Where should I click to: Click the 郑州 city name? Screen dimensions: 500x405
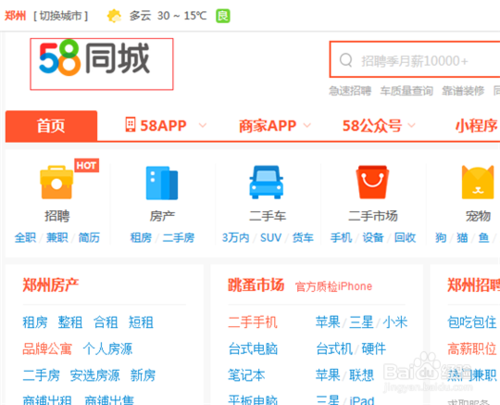click(15, 16)
